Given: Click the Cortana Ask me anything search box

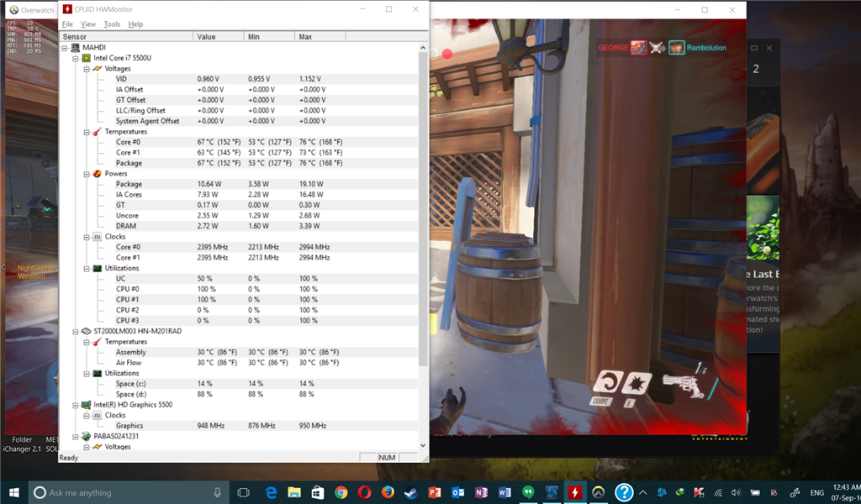Looking at the screenshot, I should click(x=129, y=492).
